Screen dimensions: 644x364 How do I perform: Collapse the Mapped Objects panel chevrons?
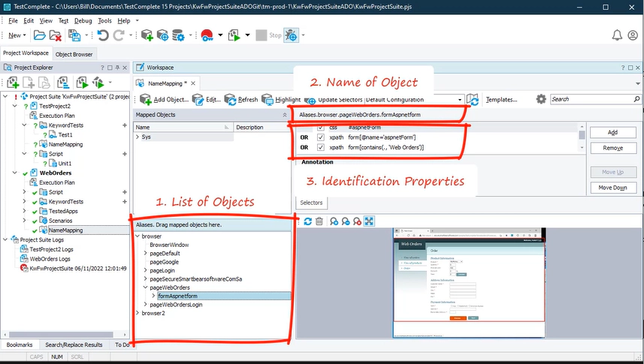click(285, 115)
